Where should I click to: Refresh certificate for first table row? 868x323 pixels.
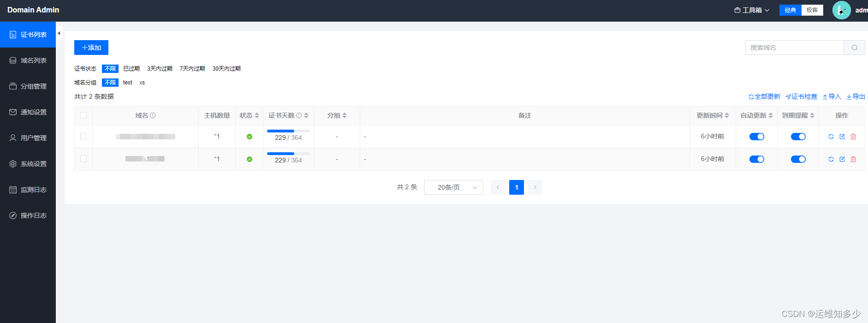click(831, 137)
